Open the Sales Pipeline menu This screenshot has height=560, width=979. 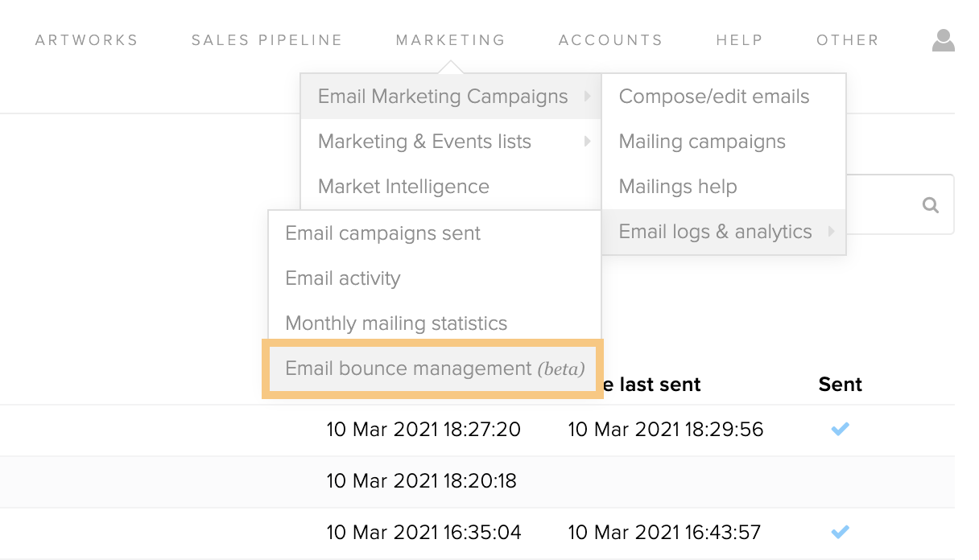[267, 40]
